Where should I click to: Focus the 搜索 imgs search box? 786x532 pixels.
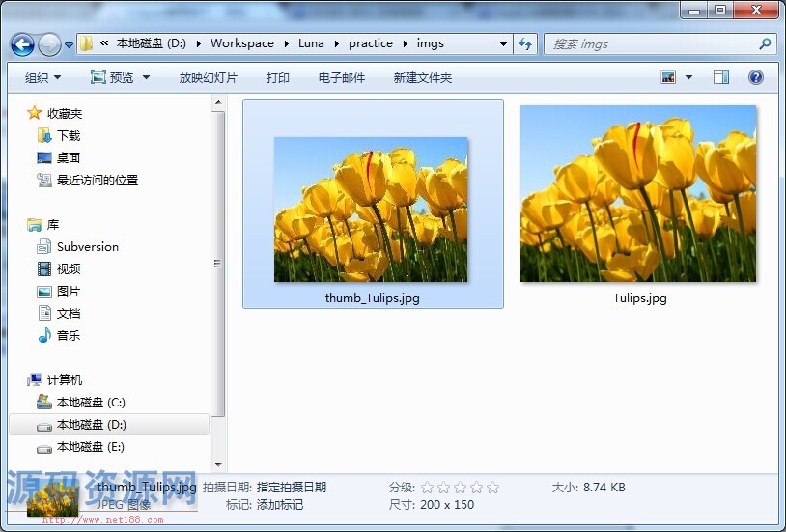(x=652, y=44)
